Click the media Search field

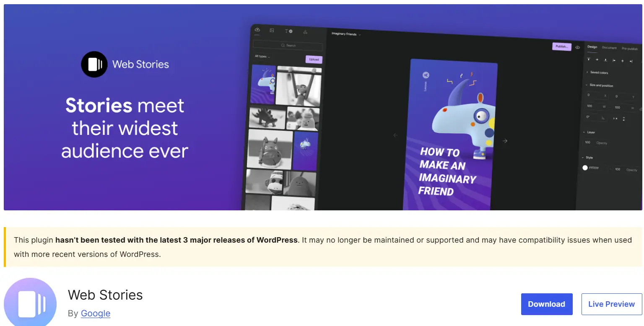pyautogui.click(x=288, y=46)
